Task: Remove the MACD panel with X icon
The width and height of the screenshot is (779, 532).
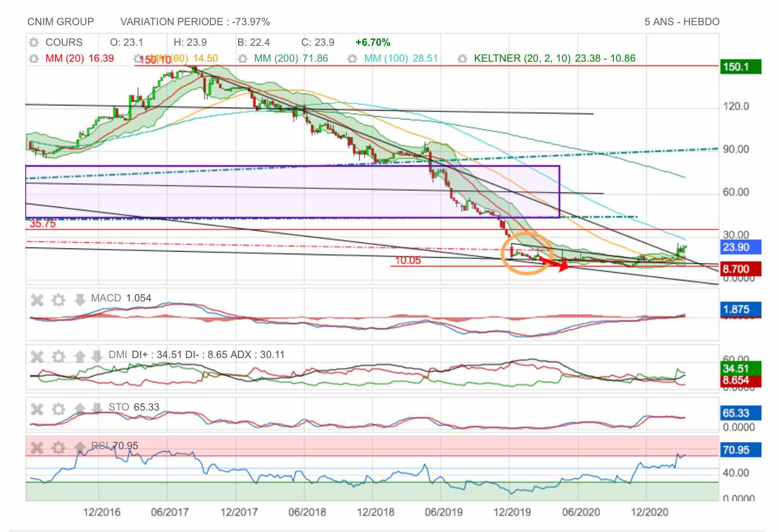Action: (x=37, y=299)
